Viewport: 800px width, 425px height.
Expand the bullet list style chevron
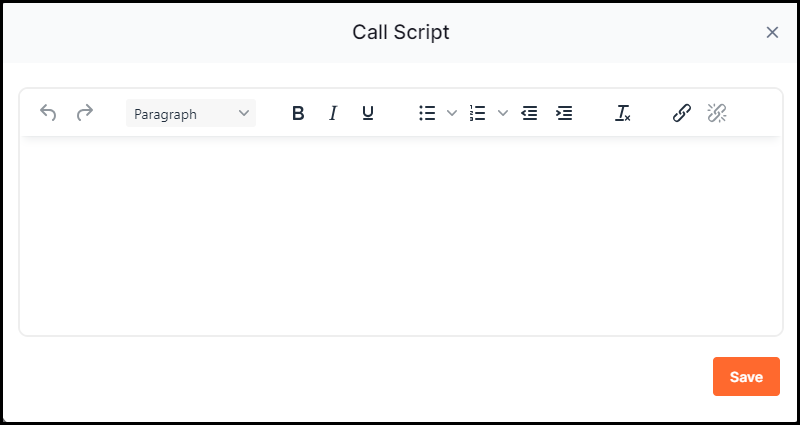[x=452, y=113]
